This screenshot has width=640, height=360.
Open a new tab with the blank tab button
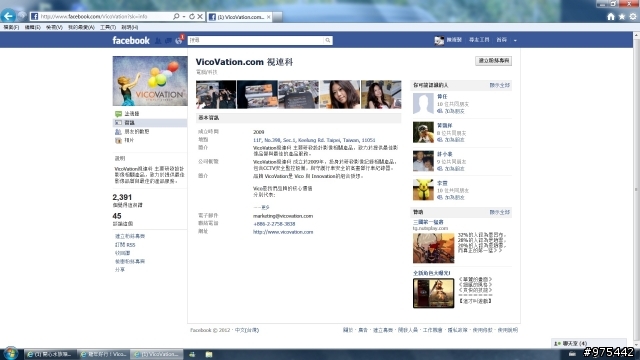[277, 17]
